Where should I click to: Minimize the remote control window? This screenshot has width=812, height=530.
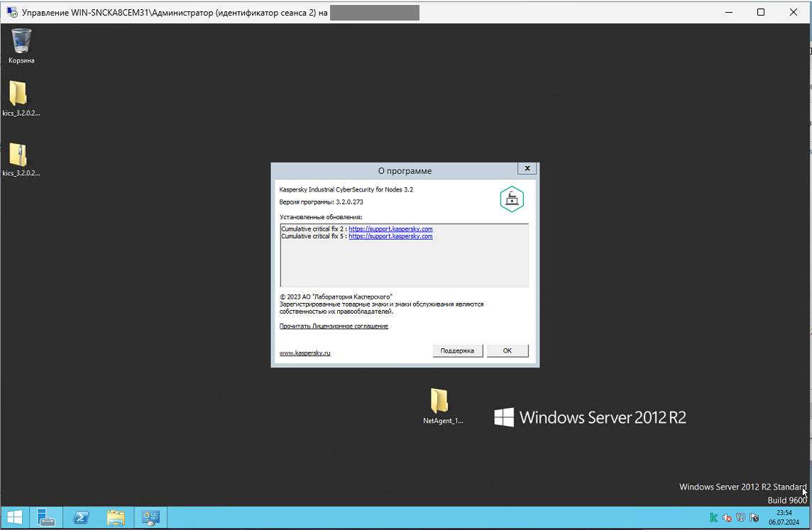point(729,13)
